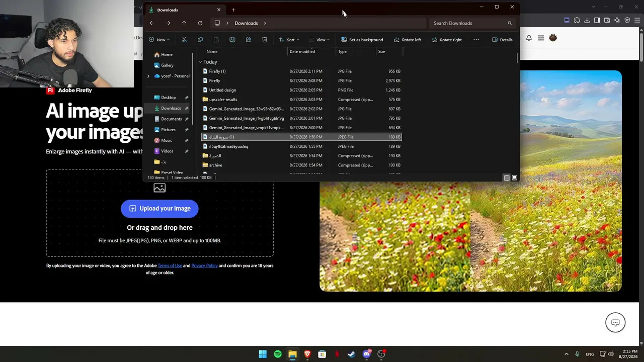Copy the selected file

200,40
